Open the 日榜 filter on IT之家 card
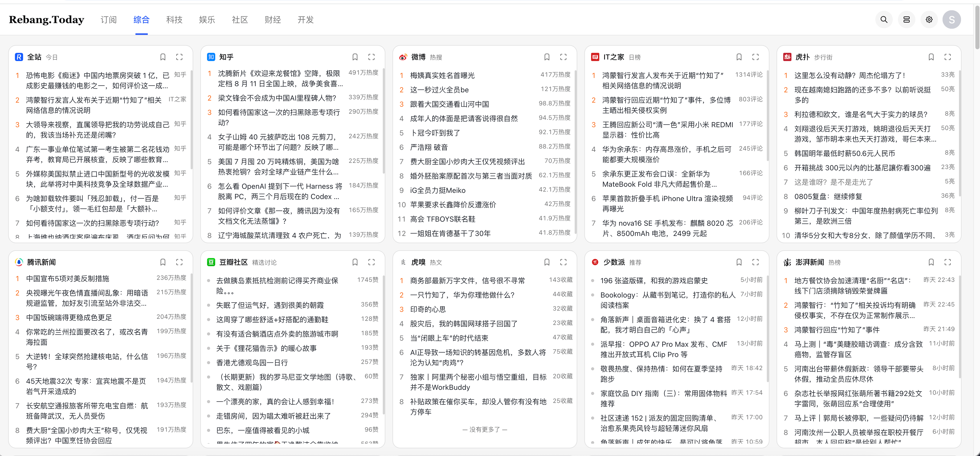 tap(635, 57)
